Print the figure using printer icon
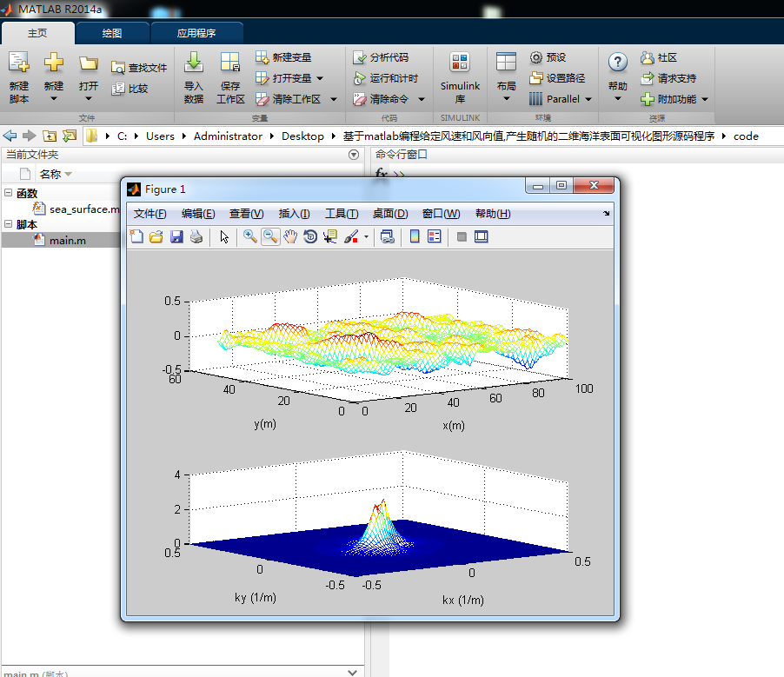The width and height of the screenshot is (784, 677). pos(196,236)
